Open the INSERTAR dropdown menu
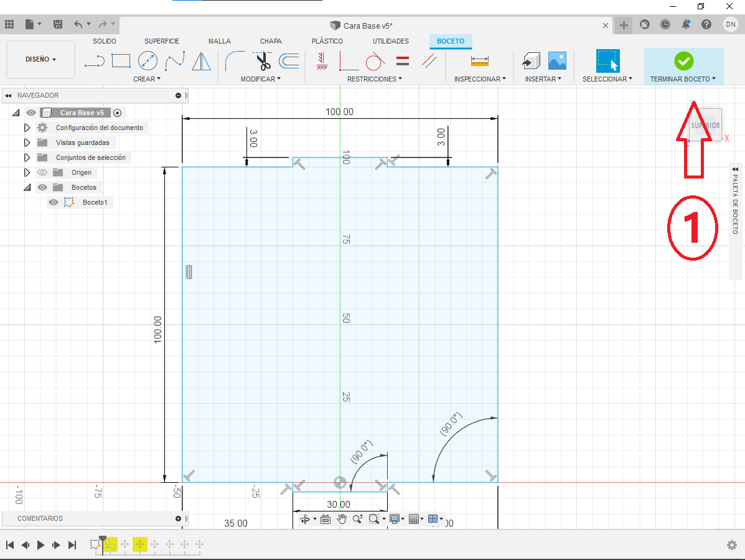The height and width of the screenshot is (560, 745). pyautogui.click(x=543, y=79)
